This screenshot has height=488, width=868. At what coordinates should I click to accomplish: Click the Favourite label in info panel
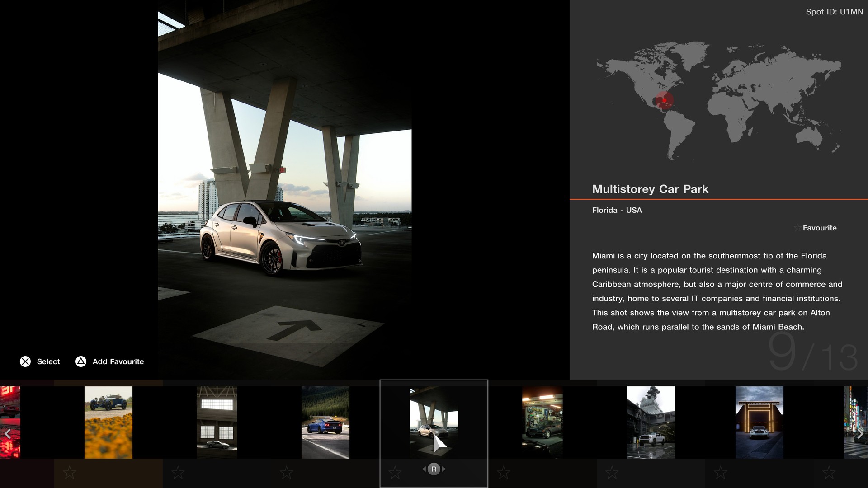819,228
